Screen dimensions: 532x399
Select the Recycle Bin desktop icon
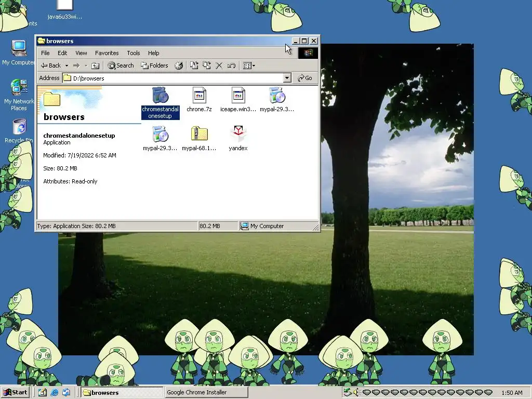pos(19,130)
